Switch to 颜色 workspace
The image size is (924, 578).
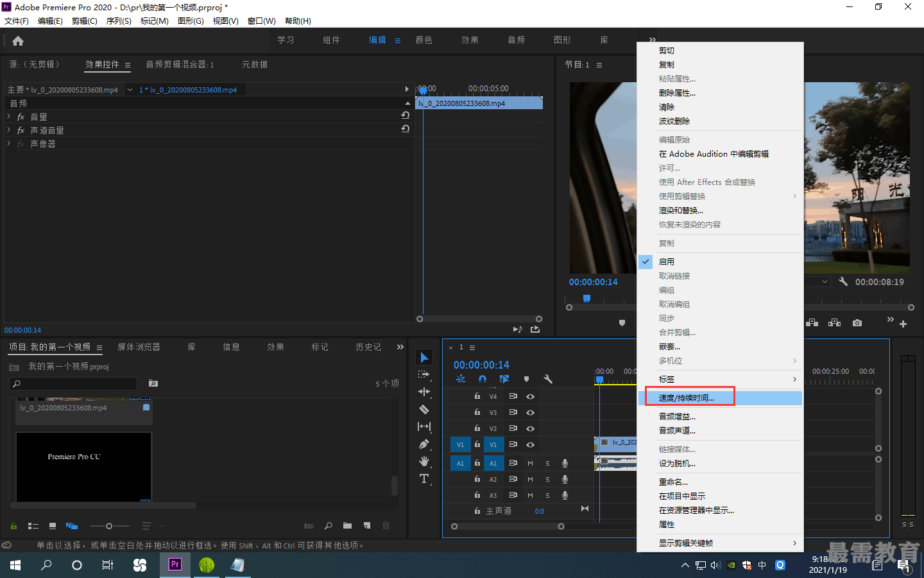(x=424, y=40)
